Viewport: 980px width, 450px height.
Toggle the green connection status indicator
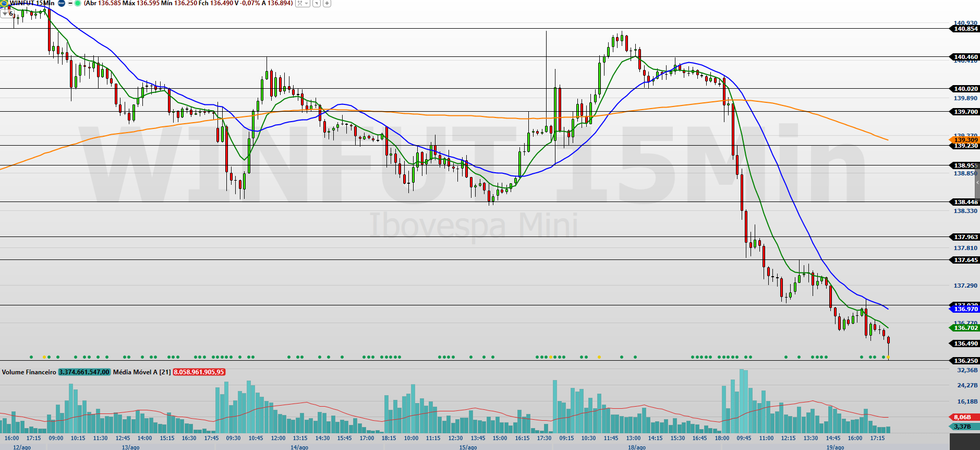[x=78, y=3]
